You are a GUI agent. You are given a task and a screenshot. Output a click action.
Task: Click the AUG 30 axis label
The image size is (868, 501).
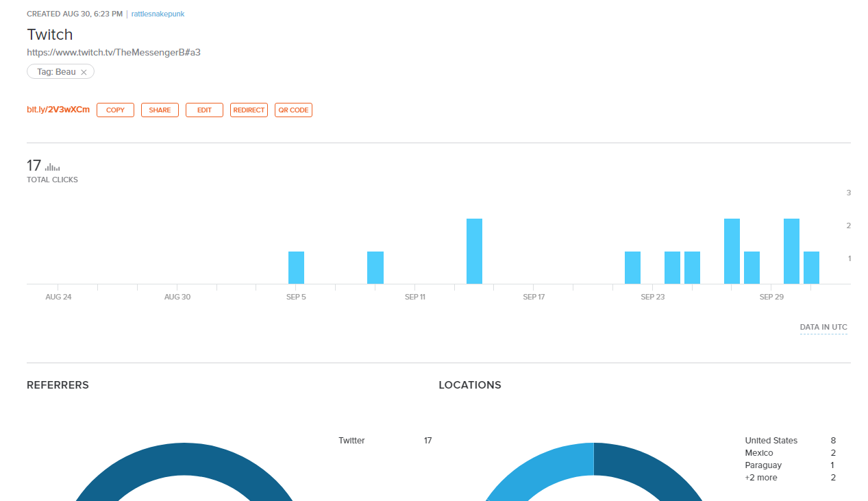point(177,297)
